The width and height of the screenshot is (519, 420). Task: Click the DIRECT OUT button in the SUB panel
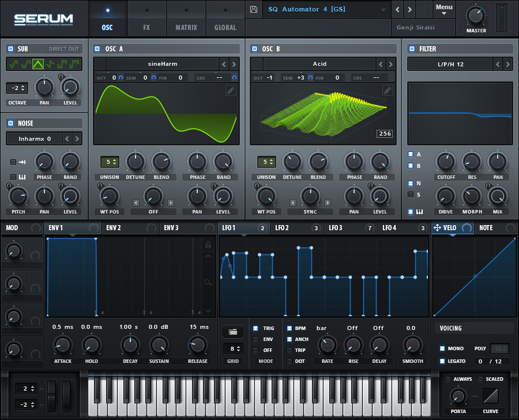point(63,48)
